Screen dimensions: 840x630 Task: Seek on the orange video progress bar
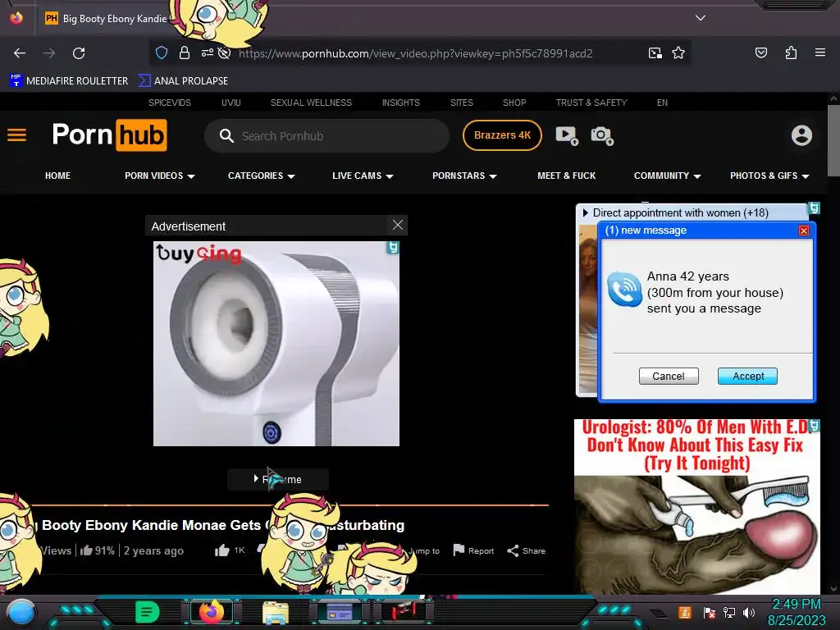point(290,504)
